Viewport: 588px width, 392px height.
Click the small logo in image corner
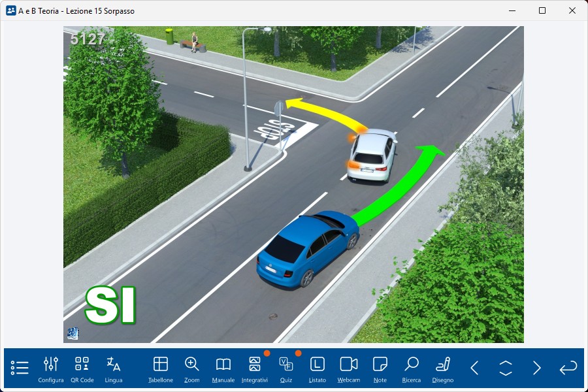point(73,333)
